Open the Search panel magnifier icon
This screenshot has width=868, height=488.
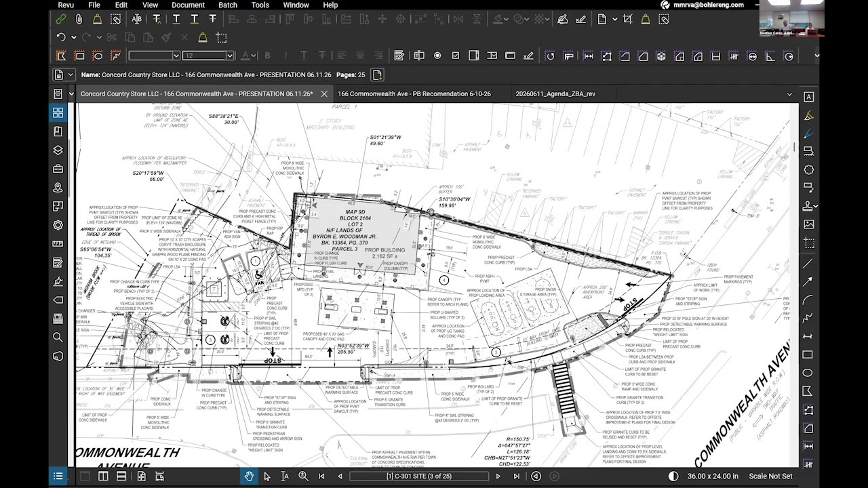coord(58,337)
